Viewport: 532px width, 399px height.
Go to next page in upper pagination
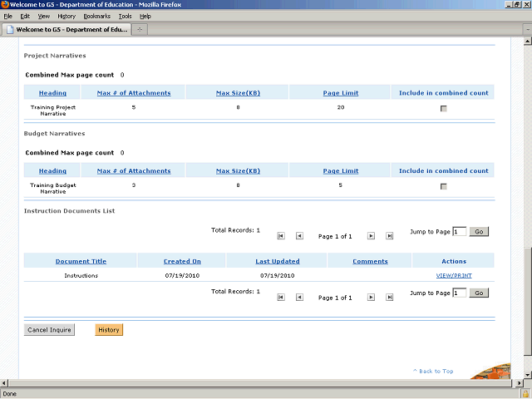click(x=372, y=236)
